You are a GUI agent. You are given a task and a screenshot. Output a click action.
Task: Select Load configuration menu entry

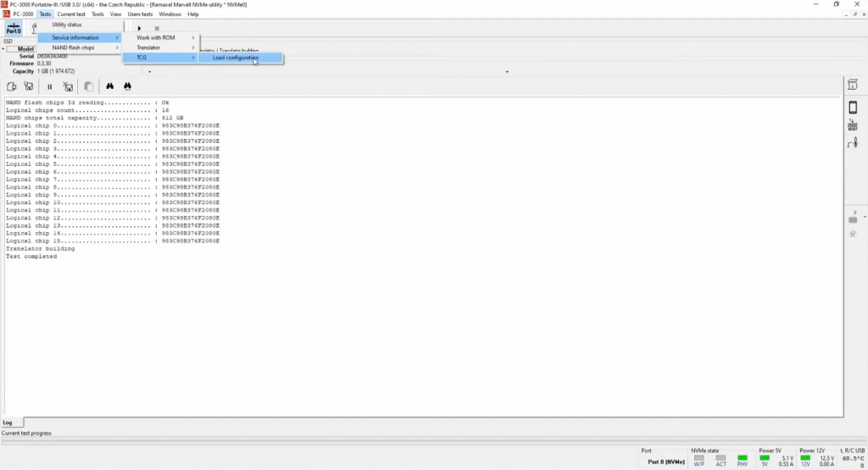(236, 58)
